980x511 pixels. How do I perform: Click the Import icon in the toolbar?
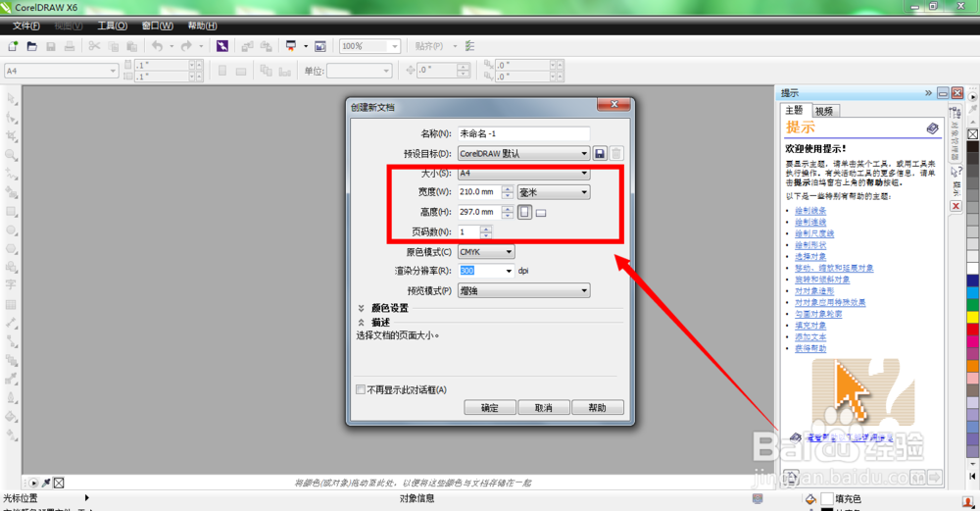pos(248,46)
